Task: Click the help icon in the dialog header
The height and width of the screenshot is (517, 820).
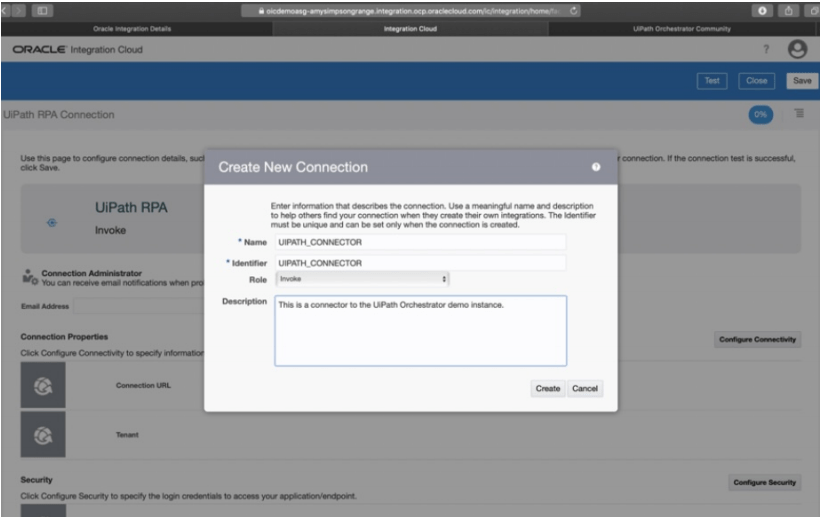Action: pyautogui.click(x=596, y=167)
